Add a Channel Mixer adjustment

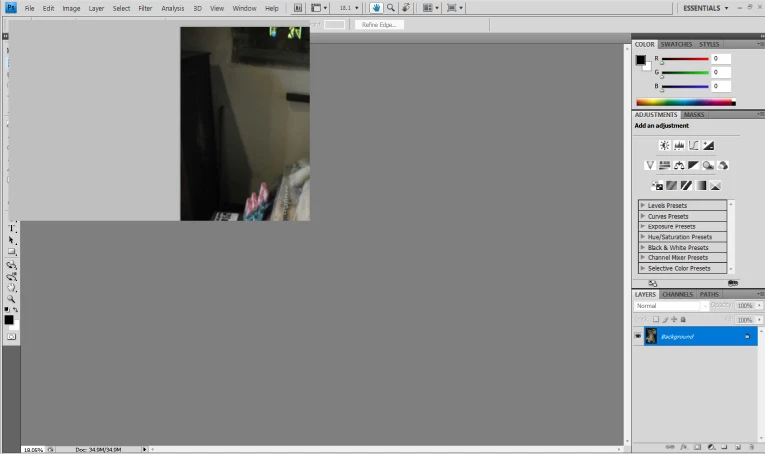click(x=723, y=165)
